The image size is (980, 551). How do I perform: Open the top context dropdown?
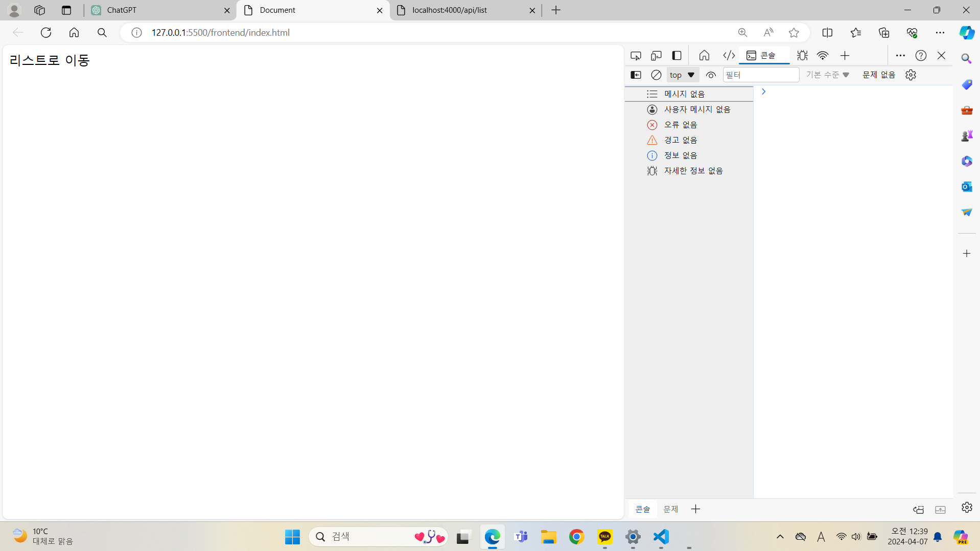(682, 75)
